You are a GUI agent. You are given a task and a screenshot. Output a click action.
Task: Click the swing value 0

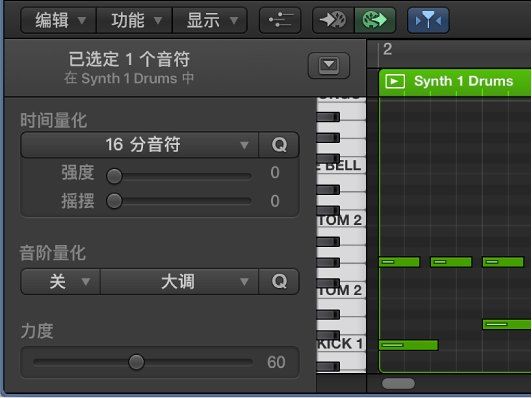275,201
